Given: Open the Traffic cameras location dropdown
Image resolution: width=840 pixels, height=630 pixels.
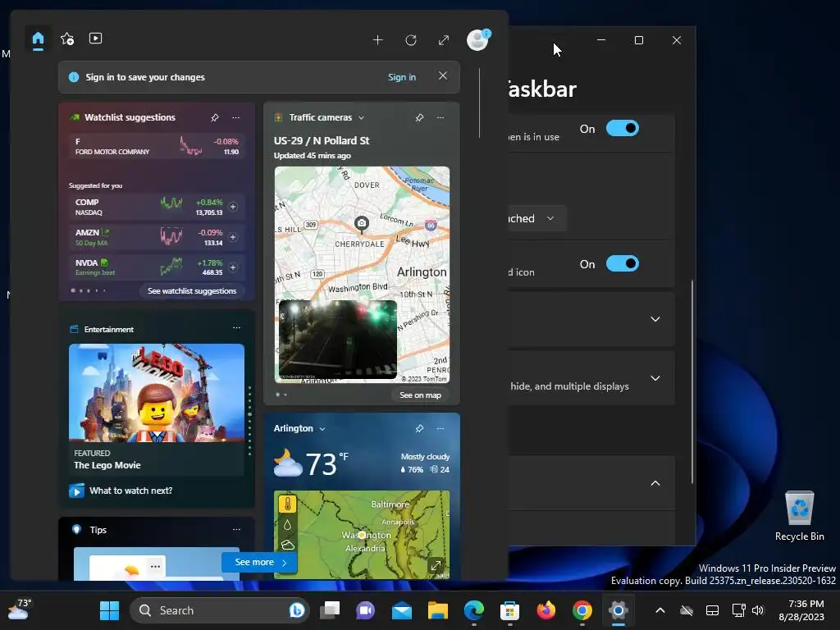Looking at the screenshot, I should pos(361,118).
